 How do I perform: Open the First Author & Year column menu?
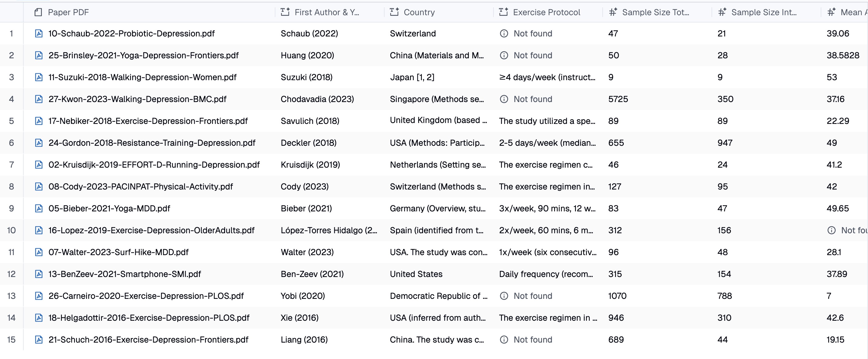click(x=327, y=12)
